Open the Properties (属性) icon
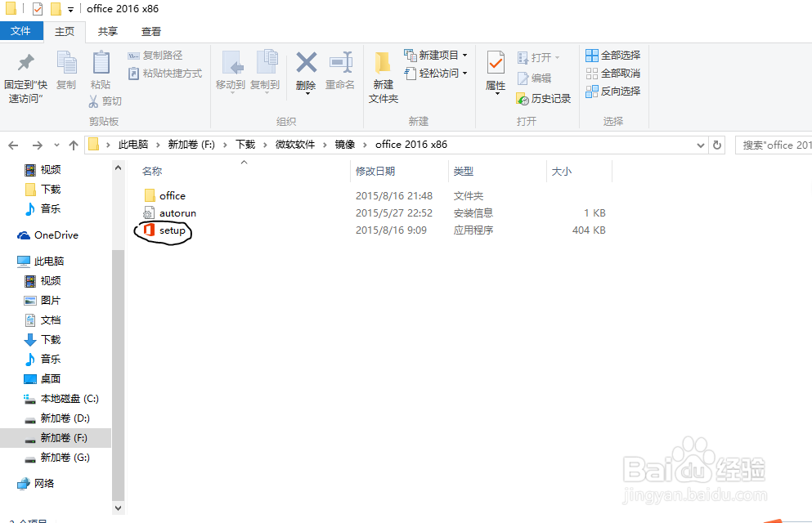This screenshot has width=812, height=523. 496,64
